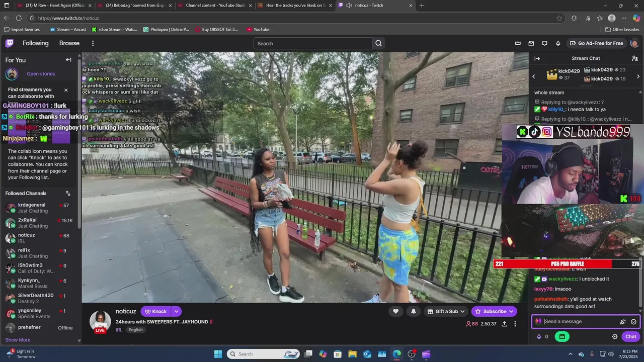Screen dimensions: 644x362
Task: Show hidden system tray icons
Action: (x=570, y=354)
